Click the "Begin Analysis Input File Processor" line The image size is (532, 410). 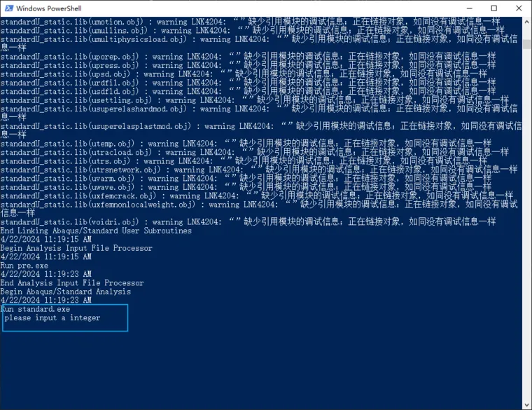(76, 248)
